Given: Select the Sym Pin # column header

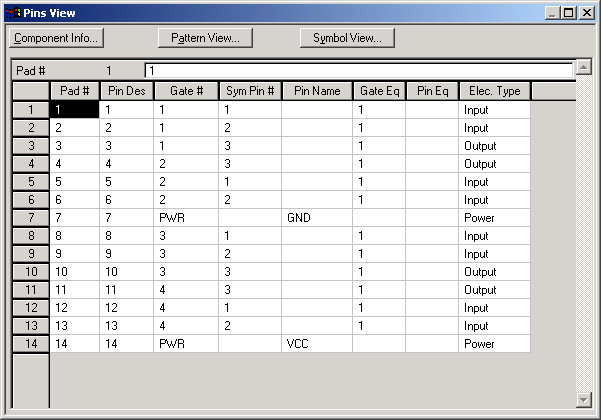Looking at the screenshot, I should pos(250,91).
